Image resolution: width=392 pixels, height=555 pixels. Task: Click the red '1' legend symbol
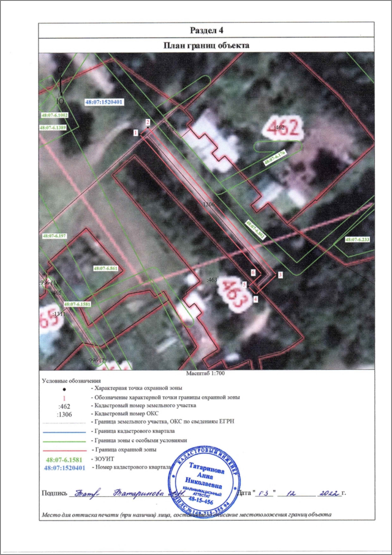64,397
